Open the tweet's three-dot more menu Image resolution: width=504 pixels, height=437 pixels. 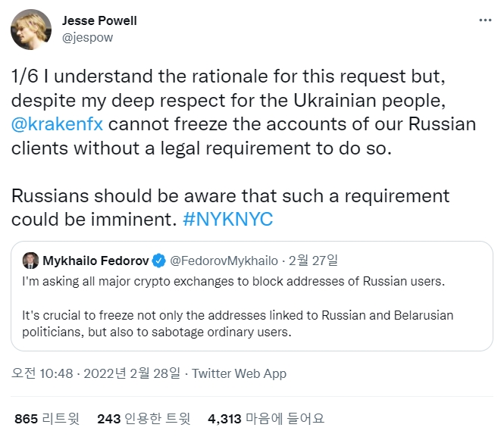(485, 20)
